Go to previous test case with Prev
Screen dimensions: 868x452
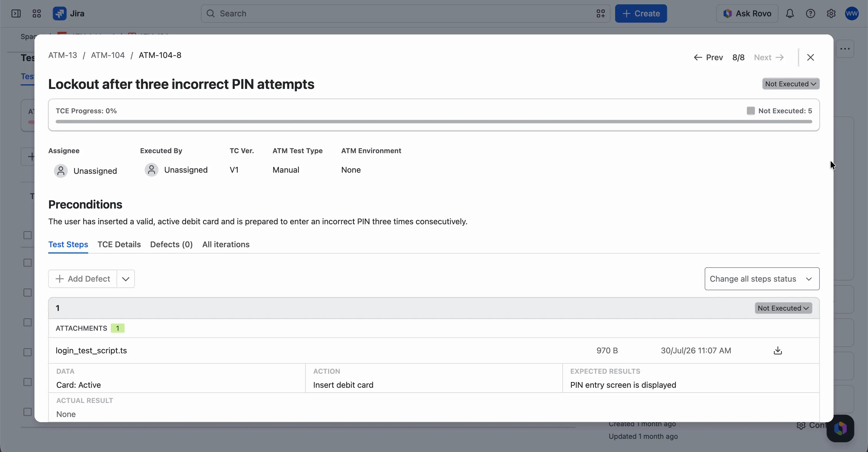708,58
